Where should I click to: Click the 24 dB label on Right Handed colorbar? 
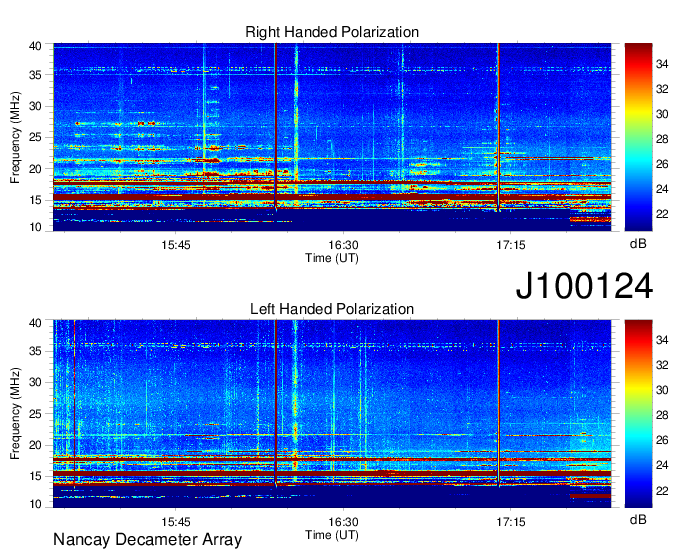662,189
